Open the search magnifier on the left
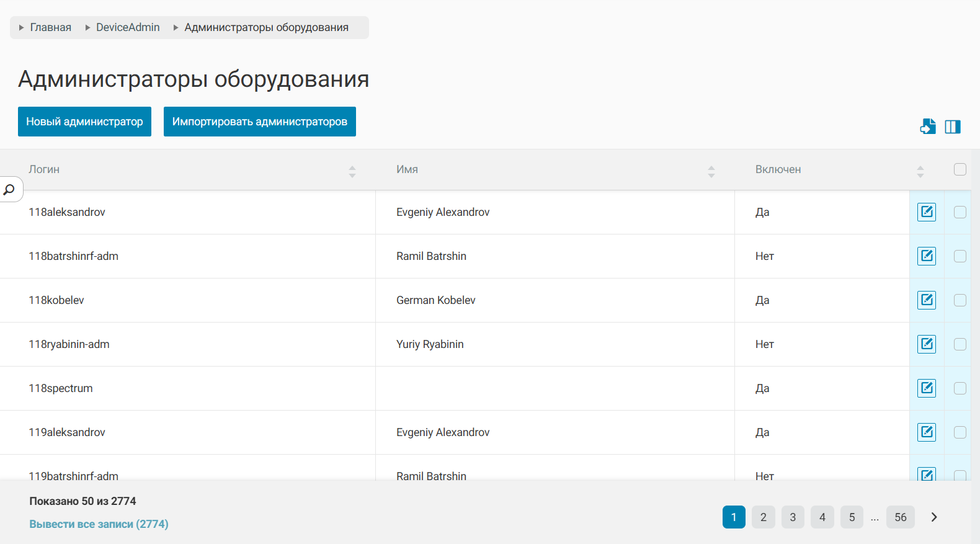 [x=9, y=189]
